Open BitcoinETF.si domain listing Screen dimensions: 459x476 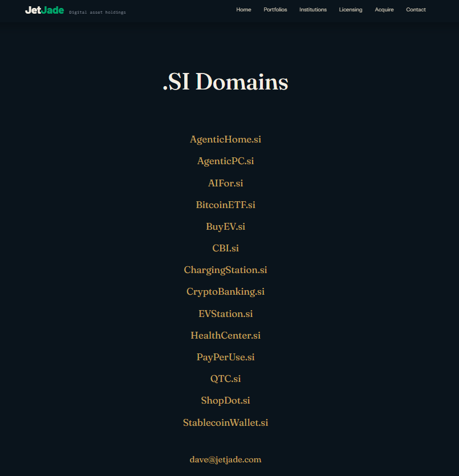pos(226,205)
